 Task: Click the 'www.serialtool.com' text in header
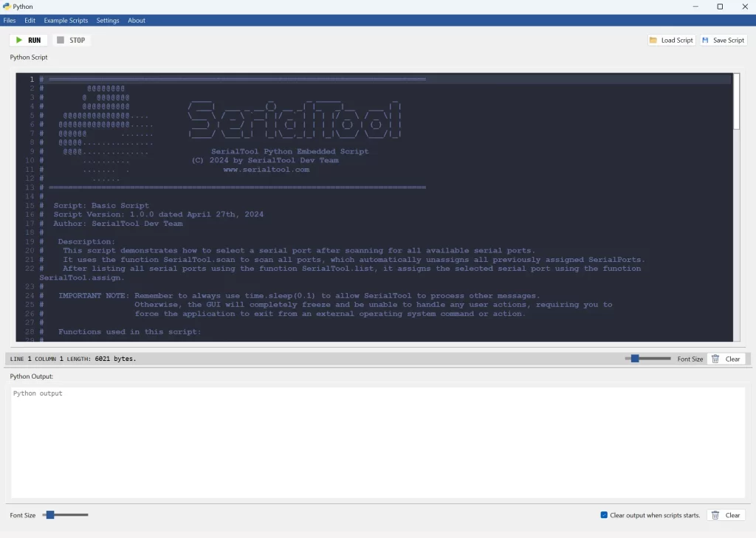[266, 169]
